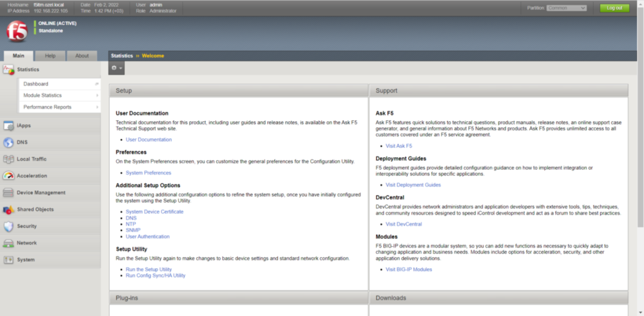Click the iApps icon in sidebar
Image resolution: width=644 pixels, height=316 pixels.
click(9, 126)
